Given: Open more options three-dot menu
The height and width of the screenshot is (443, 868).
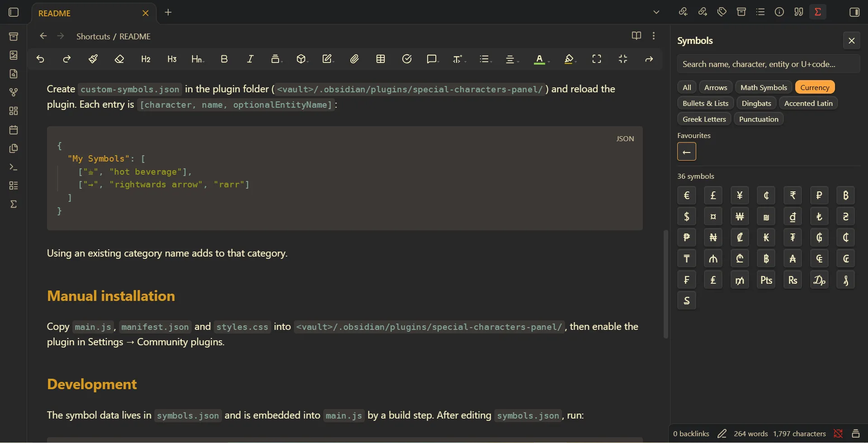Looking at the screenshot, I should click(x=654, y=36).
